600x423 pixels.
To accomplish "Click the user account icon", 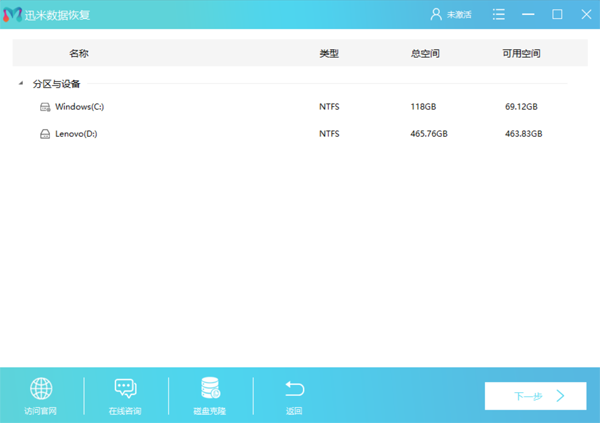I will (x=435, y=14).
